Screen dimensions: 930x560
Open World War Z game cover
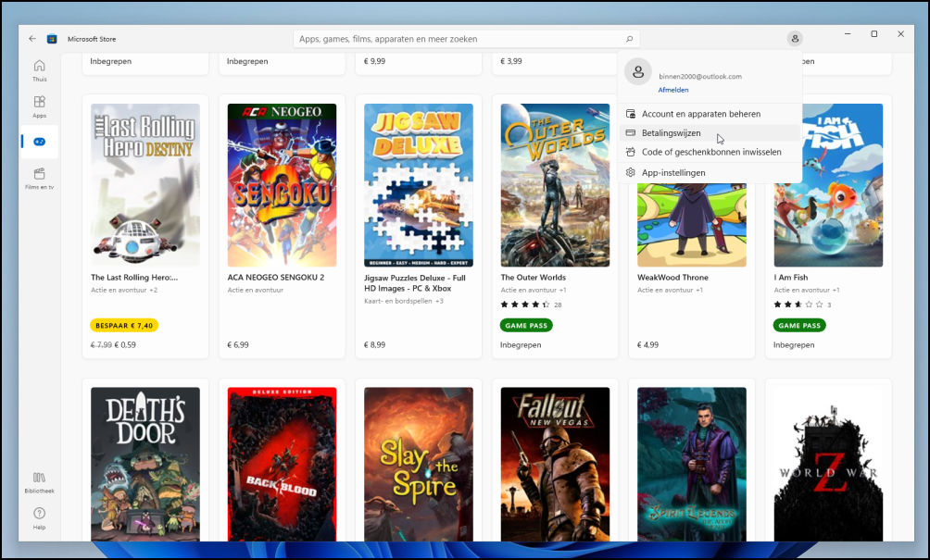[828, 464]
